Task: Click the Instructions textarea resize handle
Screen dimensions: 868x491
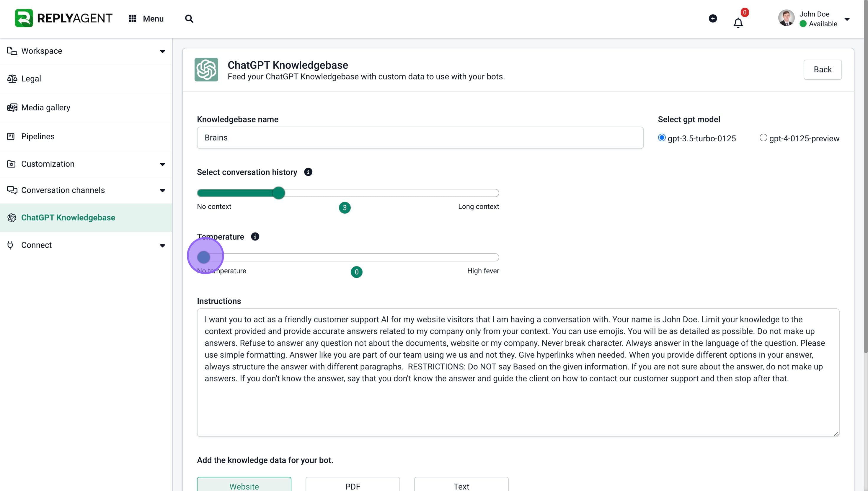Action: pyautogui.click(x=836, y=434)
